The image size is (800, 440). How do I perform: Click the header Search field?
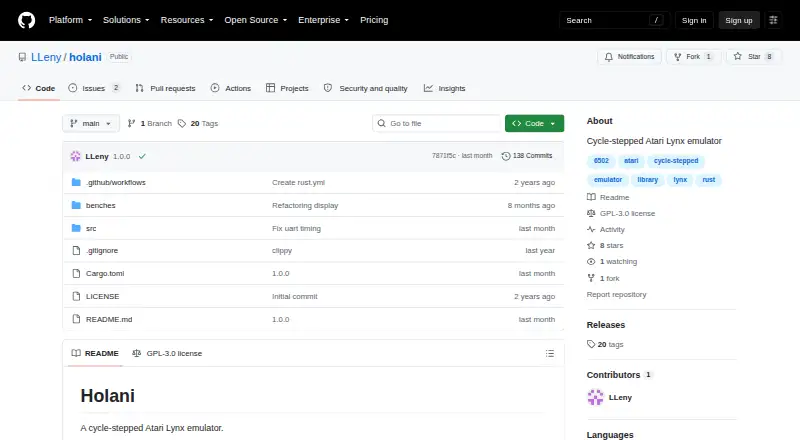(x=614, y=20)
